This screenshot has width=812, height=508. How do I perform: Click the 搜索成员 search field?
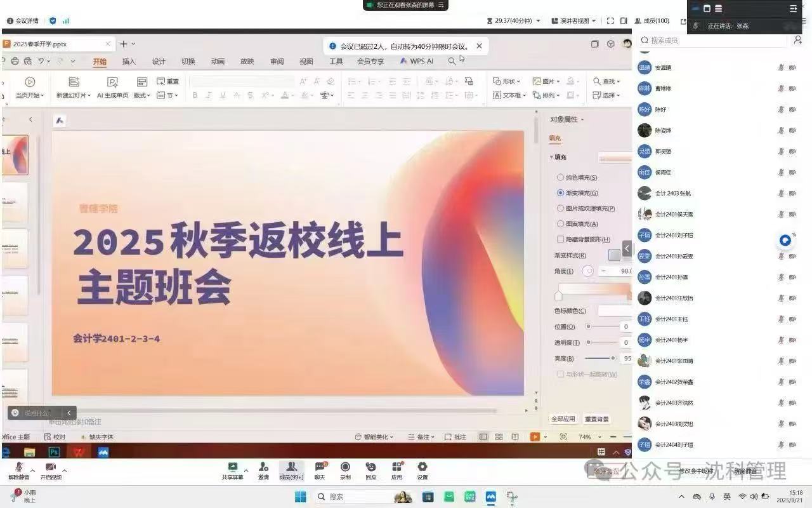717,40
